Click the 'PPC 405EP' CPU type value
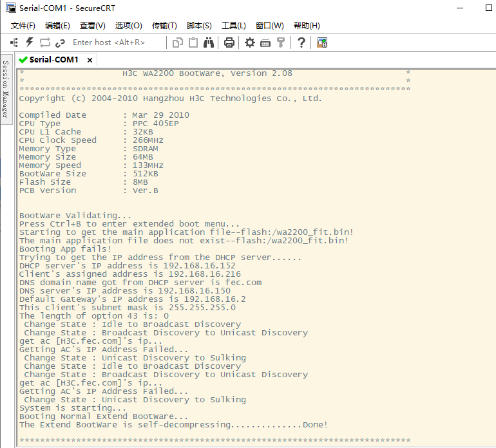The image size is (496, 448). [156, 124]
